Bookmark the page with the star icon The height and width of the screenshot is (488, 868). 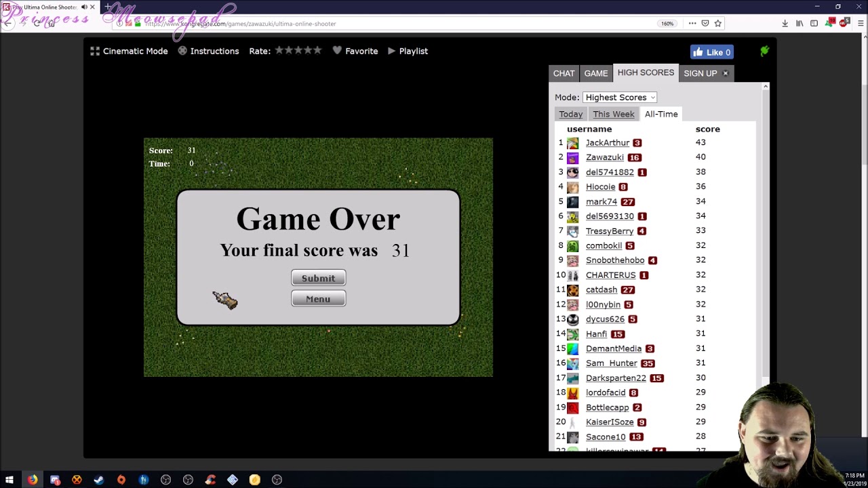pos(718,23)
